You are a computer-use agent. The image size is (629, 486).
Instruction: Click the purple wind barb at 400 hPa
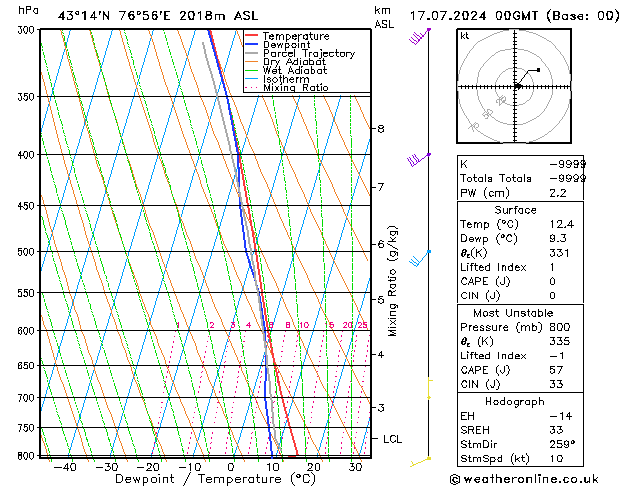click(419, 159)
